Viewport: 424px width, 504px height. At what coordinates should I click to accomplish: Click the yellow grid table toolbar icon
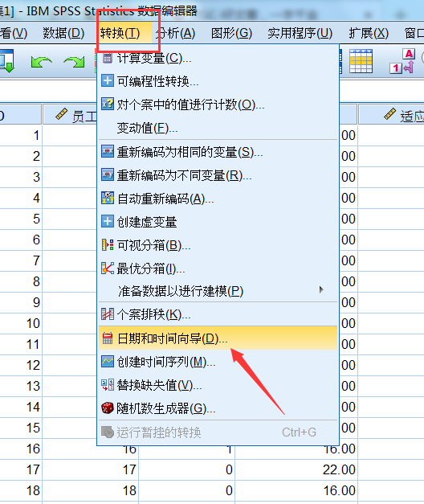pos(361,61)
